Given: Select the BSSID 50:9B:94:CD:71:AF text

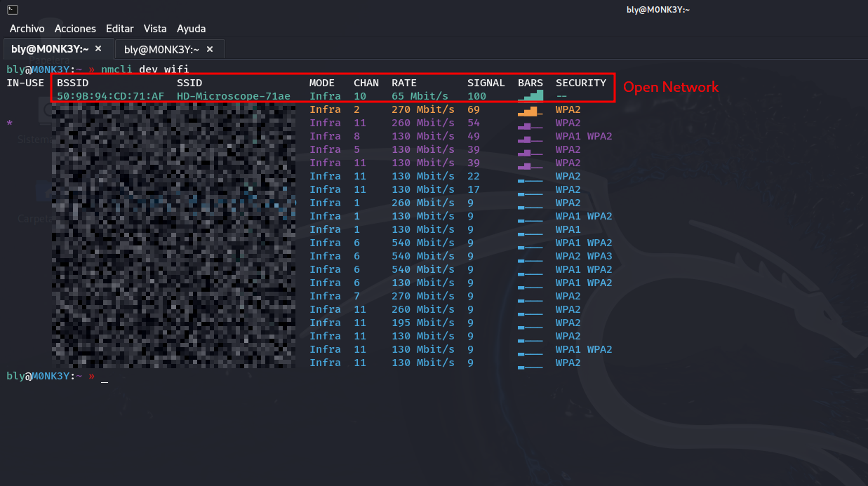Looking at the screenshot, I should tap(109, 96).
